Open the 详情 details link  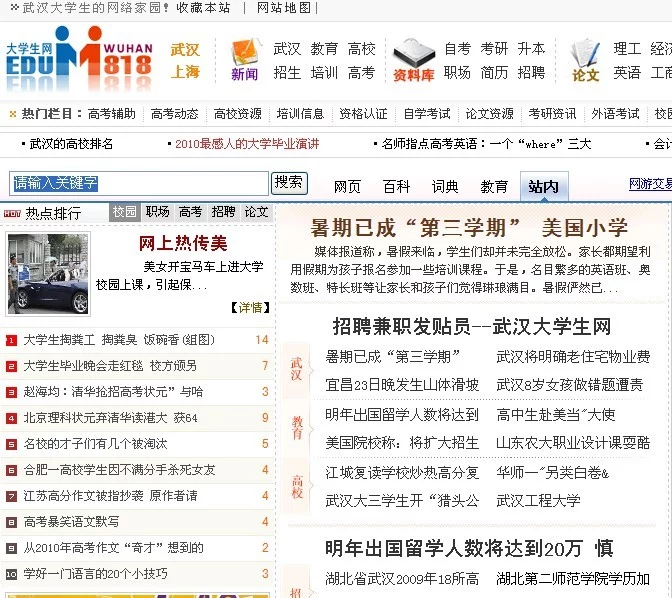(249, 307)
